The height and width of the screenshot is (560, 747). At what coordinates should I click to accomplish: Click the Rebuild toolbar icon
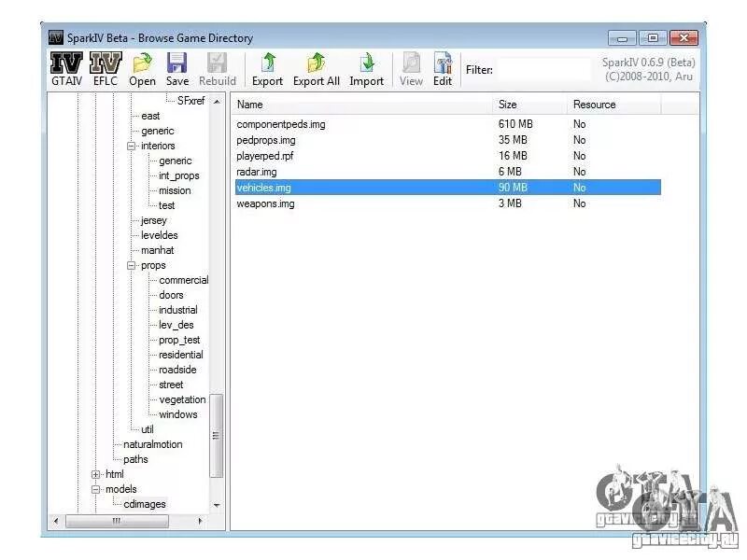pyautogui.click(x=218, y=69)
